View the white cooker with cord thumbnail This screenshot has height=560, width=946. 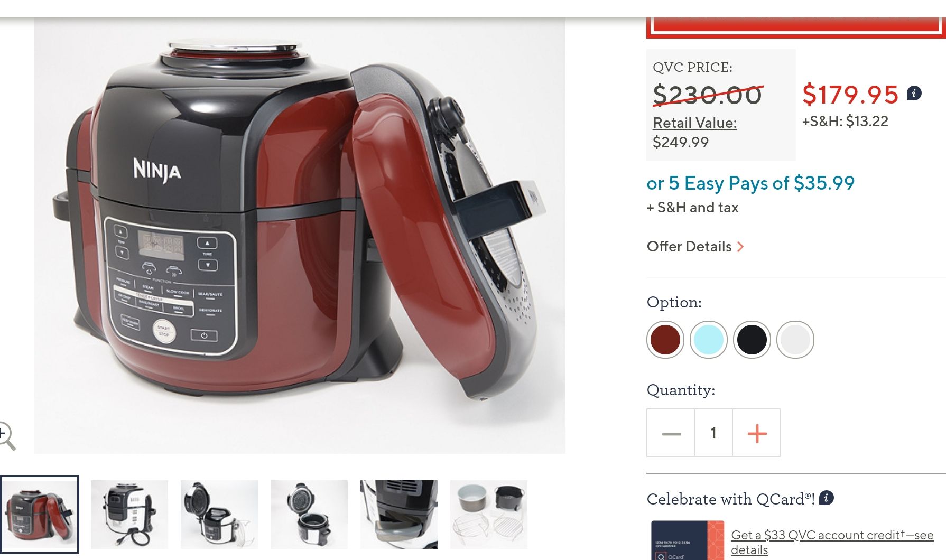pyautogui.click(x=129, y=515)
